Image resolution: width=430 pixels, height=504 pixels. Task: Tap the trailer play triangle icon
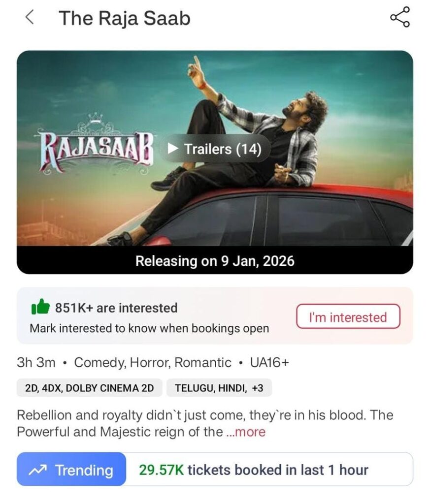pos(173,148)
